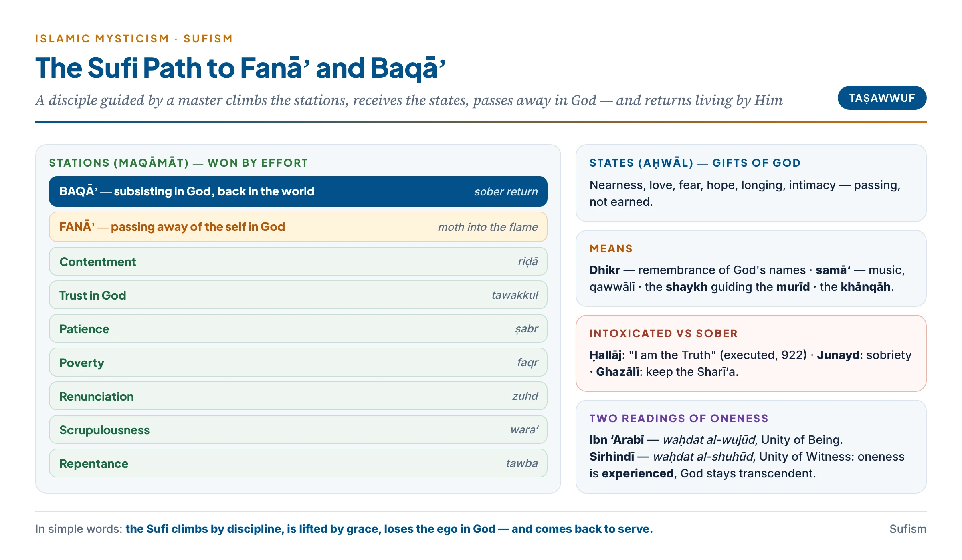
Task: Click the Arabic term 'riḍā'
Action: pos(528,262)
